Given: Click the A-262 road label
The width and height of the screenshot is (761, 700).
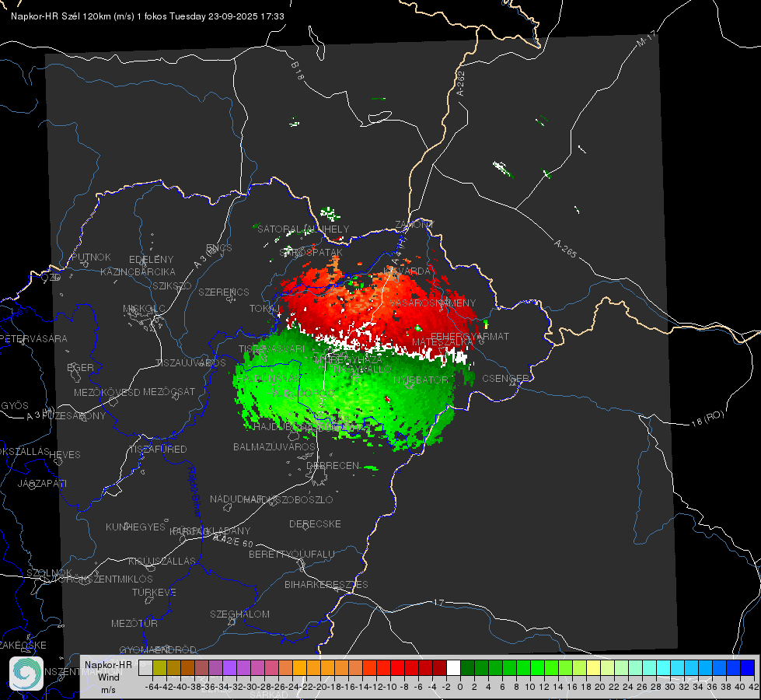Looking at the screenshot, I should [461, 83].
